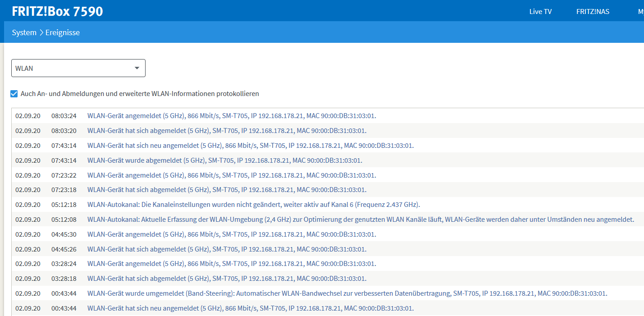
Task: Go to System in the breadcrumb
Action: pyautogui.click(x=24, y=32)
